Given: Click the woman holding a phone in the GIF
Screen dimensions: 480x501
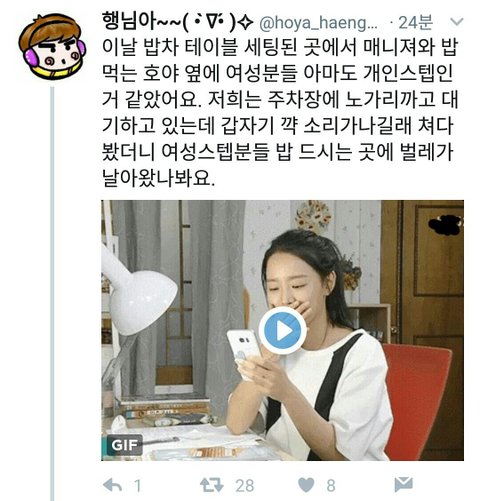Looking at the screenshot, I should [x=310, y=347].
